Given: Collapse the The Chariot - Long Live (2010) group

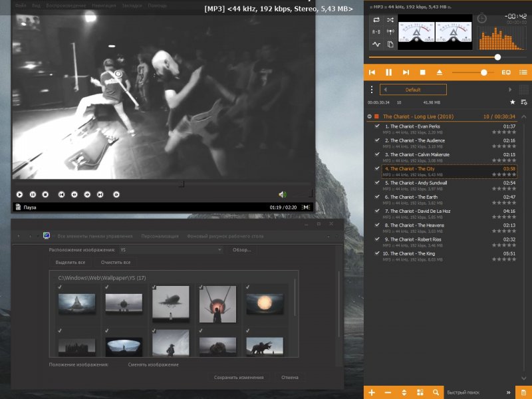Looking at the screenshot, I should (x=370, y=116).
